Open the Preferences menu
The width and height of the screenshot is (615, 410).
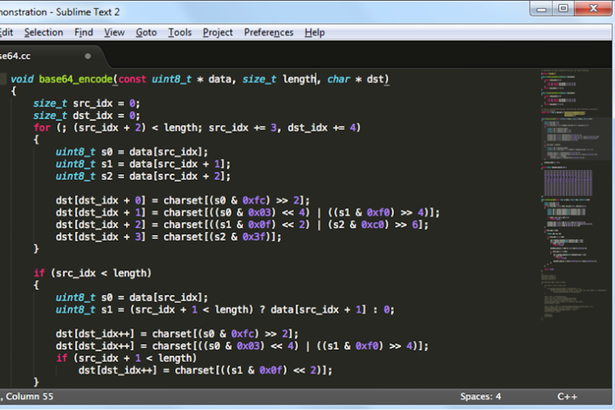[x=268, y=32]
